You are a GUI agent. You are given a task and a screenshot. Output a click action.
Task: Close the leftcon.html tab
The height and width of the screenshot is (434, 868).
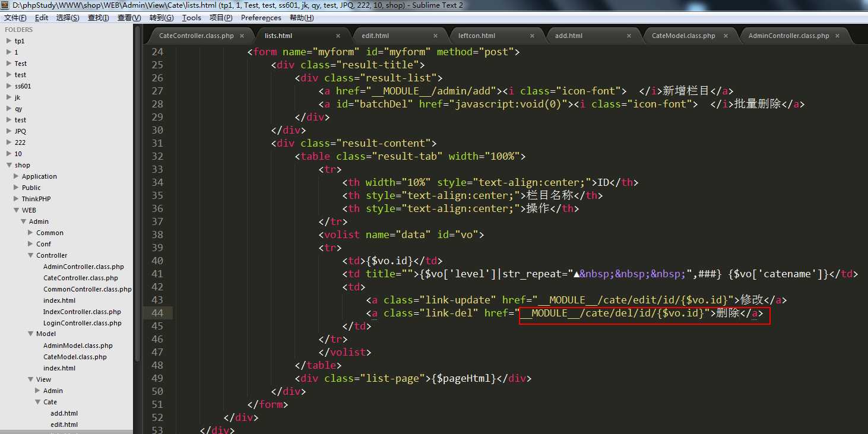pyautogui.click(x=532, y=36)
